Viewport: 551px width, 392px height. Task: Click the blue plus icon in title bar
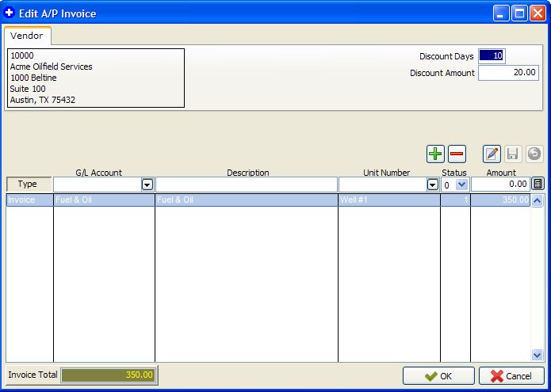tap(9, 13)
